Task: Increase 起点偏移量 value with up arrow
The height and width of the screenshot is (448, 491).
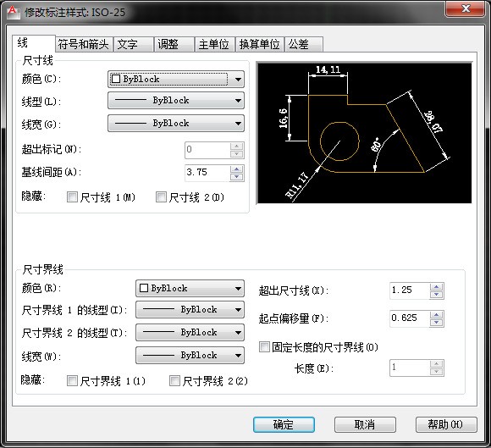Action: [437, 315]
